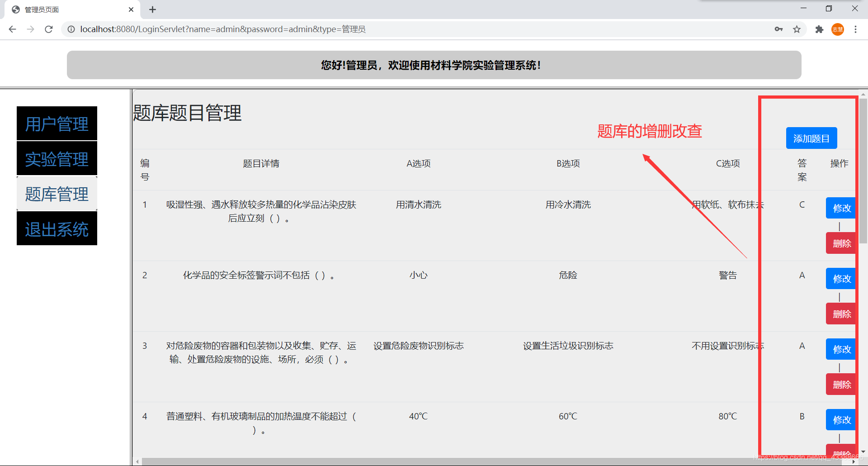Image resolution: width=868 pixels, height=466 pixels.
Task: Open Chrome three-dot menu
Action: [x=855, y=29]
